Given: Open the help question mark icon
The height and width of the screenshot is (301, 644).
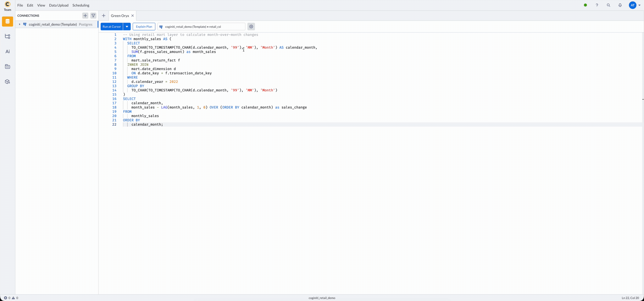Looking at the screenshot, I should (597, 5).
